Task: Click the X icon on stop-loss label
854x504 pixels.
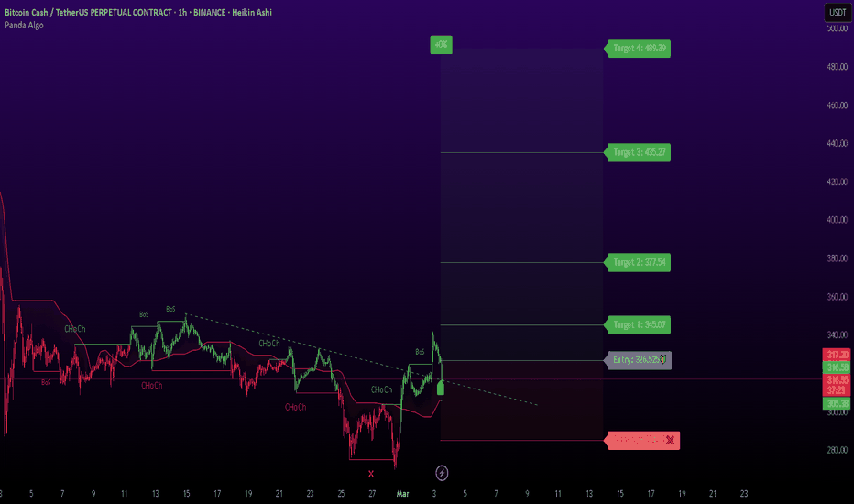Action: pyautogui.click(x=670, y=440)
